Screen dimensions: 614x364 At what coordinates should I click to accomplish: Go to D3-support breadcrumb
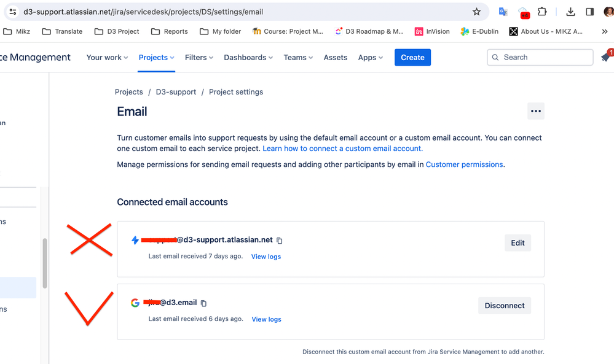[x=176, y=92]
